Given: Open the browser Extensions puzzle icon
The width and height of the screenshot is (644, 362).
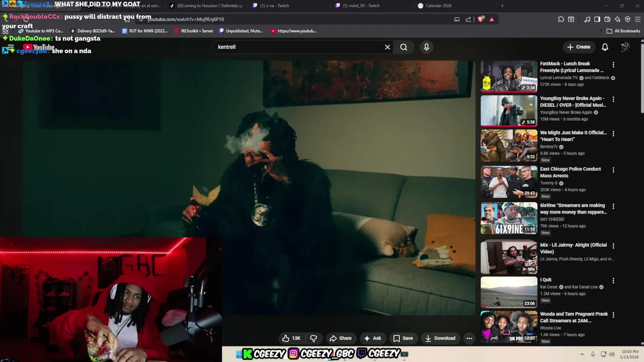Looking at the screenshot, I should (x=561, y=19).
